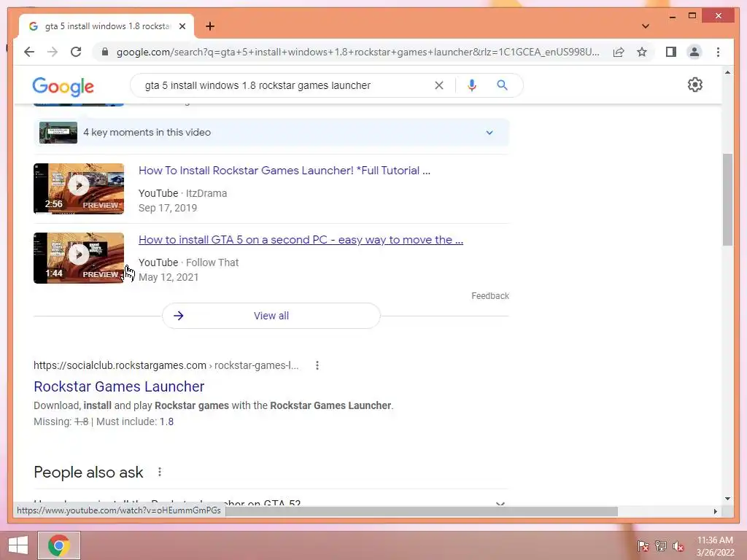Viewport: 747px width, 560px height.
Task: Click Chrome icon in taskbar
Action: point(59,545)
